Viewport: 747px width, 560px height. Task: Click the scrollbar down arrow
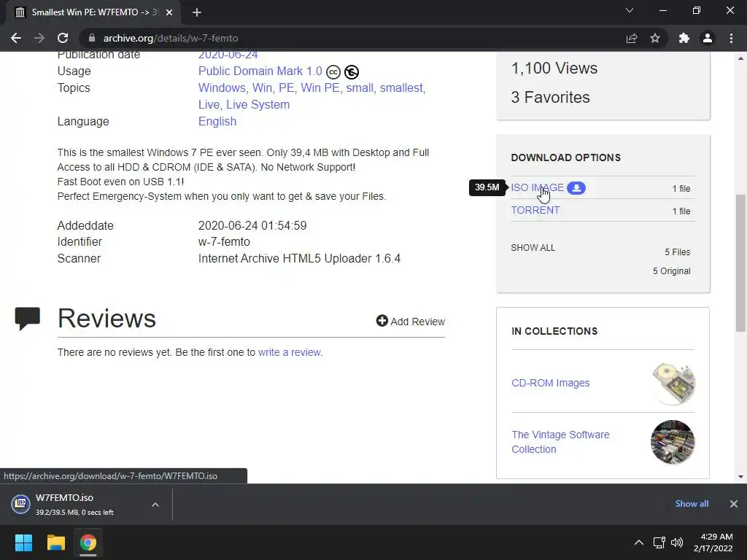[740, 477]
